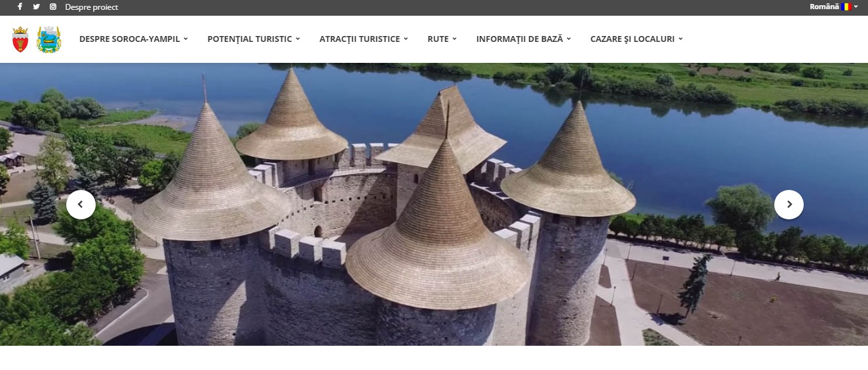
Task: Open the Informații de Bază menu
Action: click(x=523, y=39)
